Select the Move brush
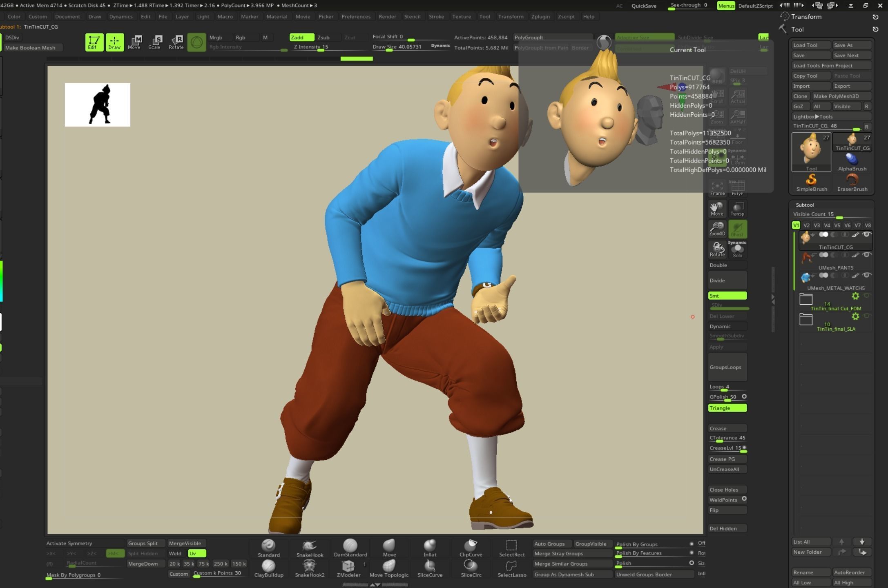 (x=389, y=548)
